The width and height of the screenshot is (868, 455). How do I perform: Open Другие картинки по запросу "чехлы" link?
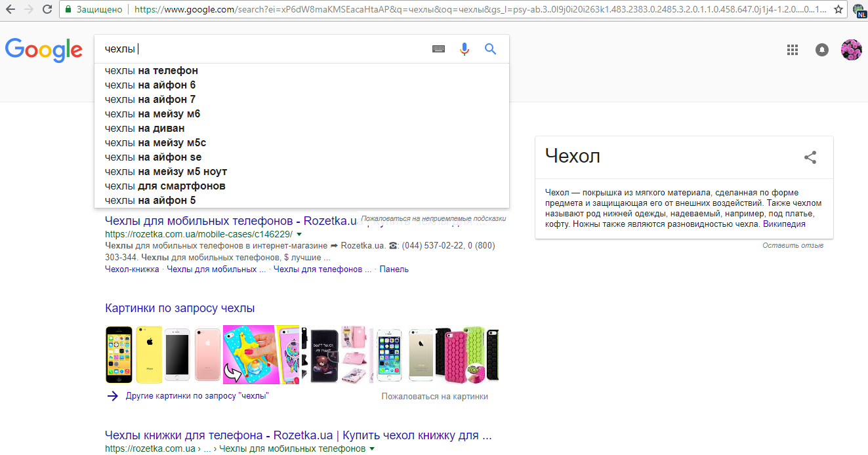click(x=197, y=396)
